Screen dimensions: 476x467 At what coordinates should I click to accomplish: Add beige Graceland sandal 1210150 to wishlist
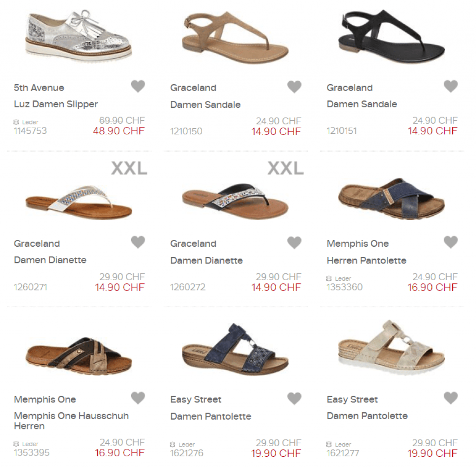pos(294,87)
